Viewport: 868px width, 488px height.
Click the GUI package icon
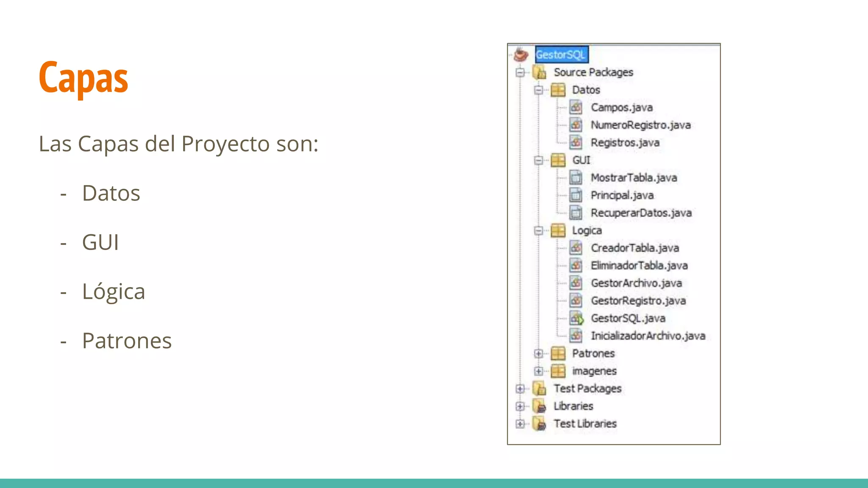558,161
